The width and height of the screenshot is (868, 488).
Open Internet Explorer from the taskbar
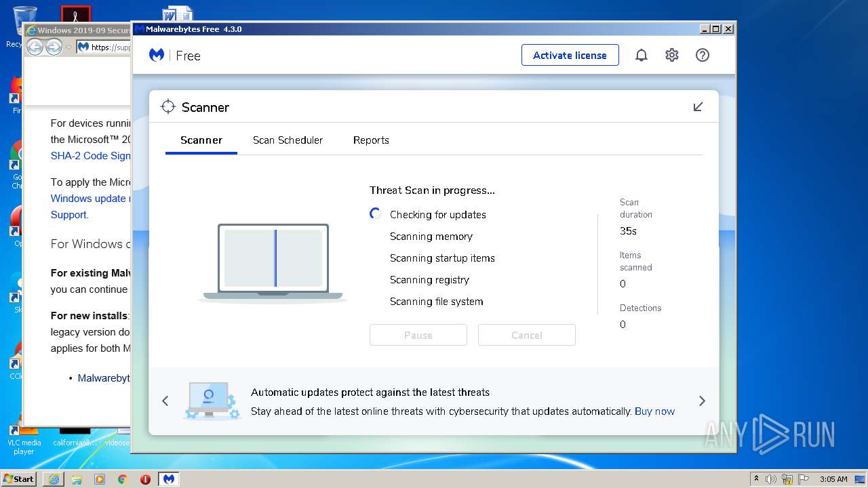tap(54, 479)
